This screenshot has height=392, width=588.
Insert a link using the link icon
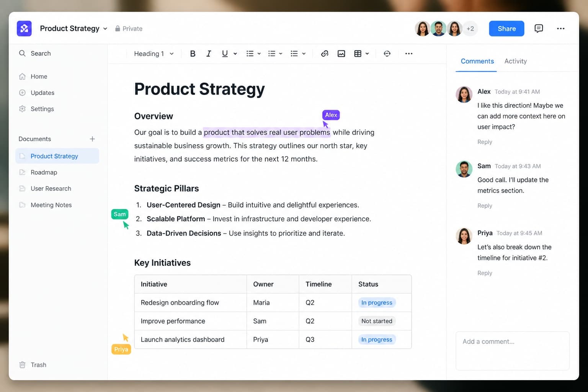coord(325,54)
